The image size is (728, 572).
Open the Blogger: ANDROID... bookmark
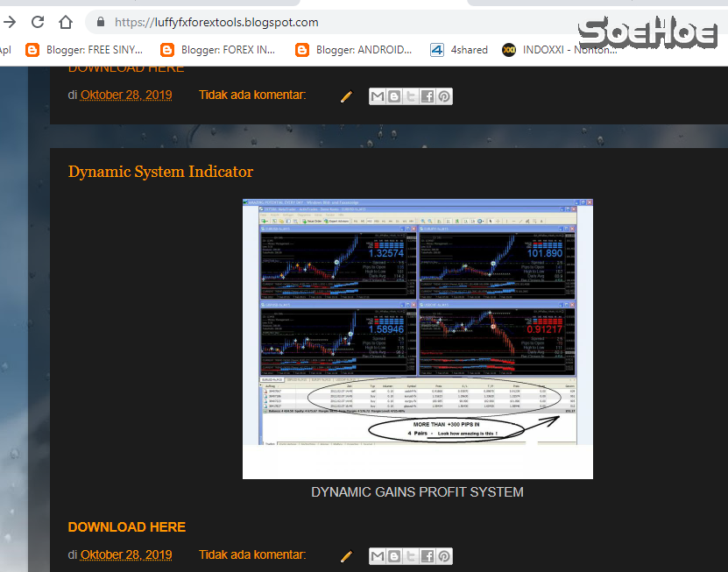(354, 50)
